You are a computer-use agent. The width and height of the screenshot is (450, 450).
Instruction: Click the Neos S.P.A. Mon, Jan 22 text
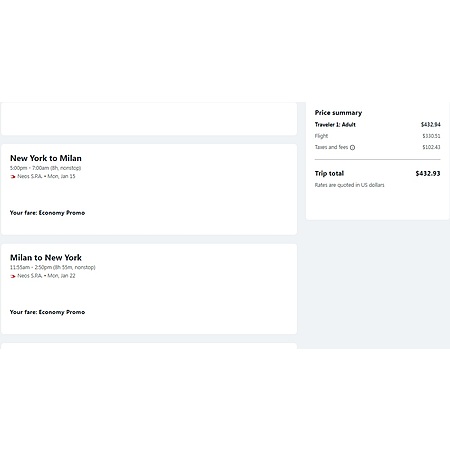click(46, 276)
